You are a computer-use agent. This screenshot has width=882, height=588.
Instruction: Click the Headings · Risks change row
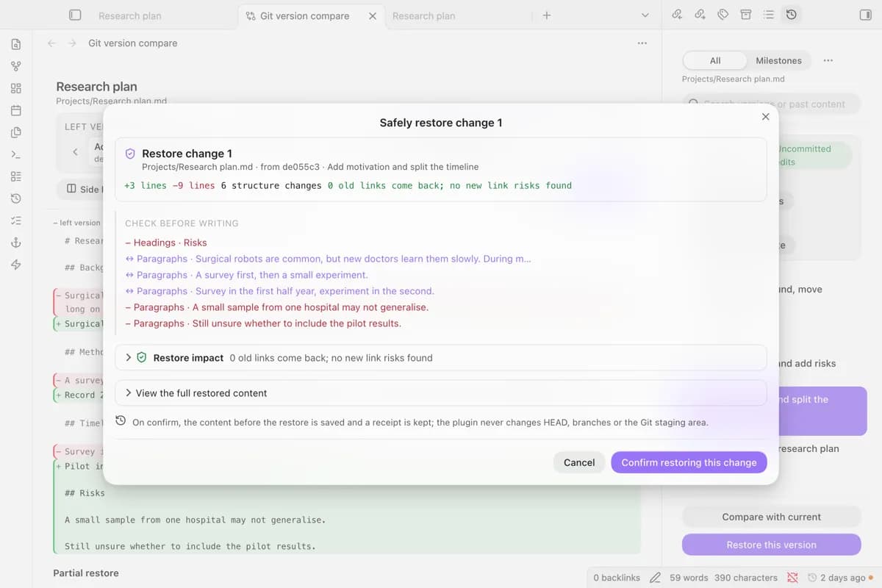coord(166,243)
